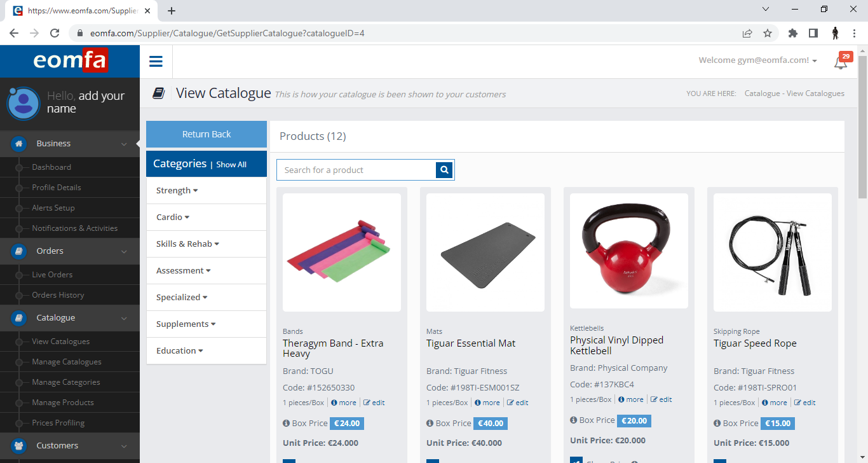
Task: Click more link for Tiguar Speed Rope
Action: (x=774, y=403)
